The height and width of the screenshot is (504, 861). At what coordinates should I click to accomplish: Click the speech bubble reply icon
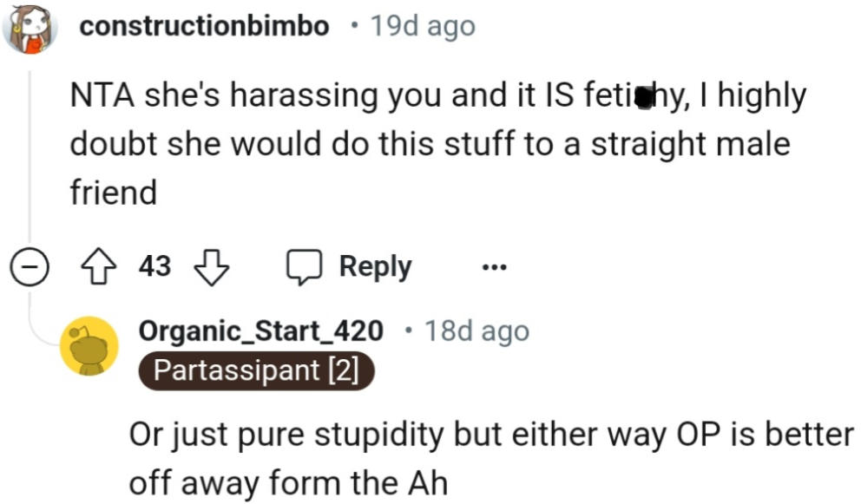point(303,267)
